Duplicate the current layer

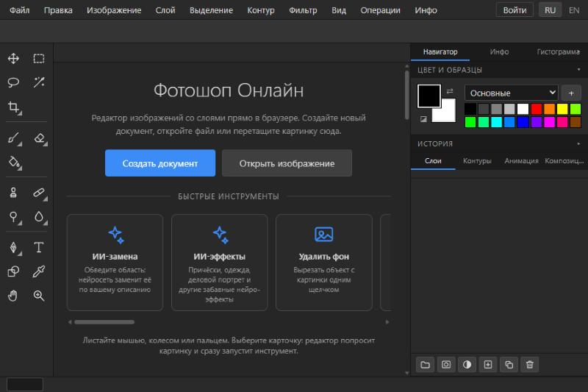tap(509, 365)
